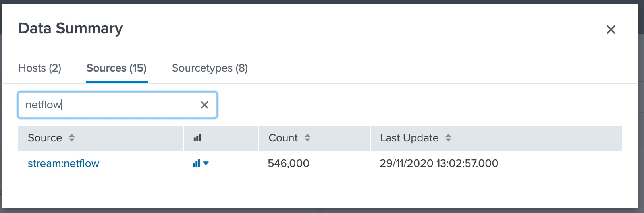Toggle sort arrows beside Last Update
The height and width of the screenshot is (213, 644).
click(x=448, y=138)
